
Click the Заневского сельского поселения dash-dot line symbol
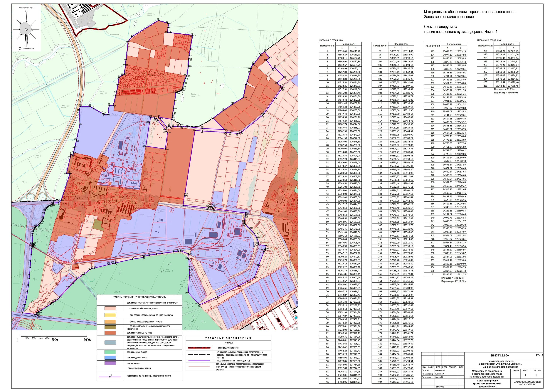point(199,355)
